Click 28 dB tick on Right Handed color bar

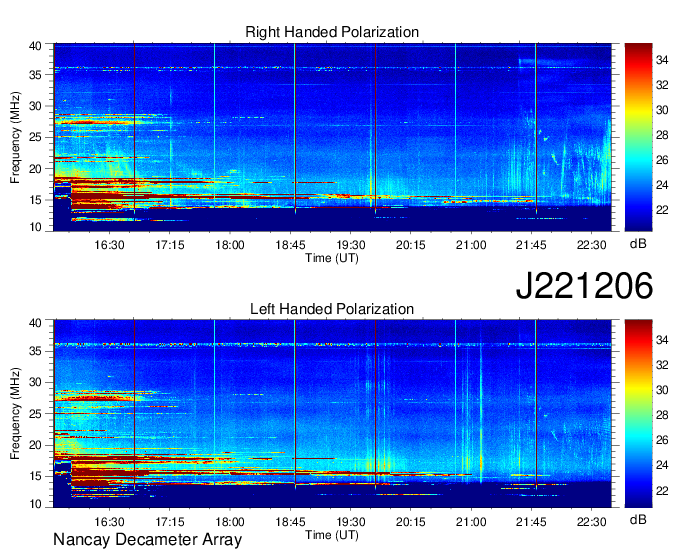pyautogui.click(x=662, y=135)
